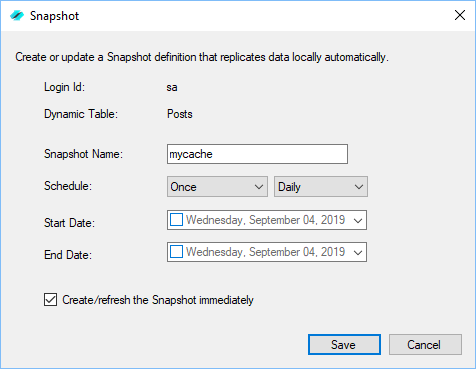Expand the End Date calendar arrow
The width and height of the screenshot is (476, 369).
pos(358,252)
